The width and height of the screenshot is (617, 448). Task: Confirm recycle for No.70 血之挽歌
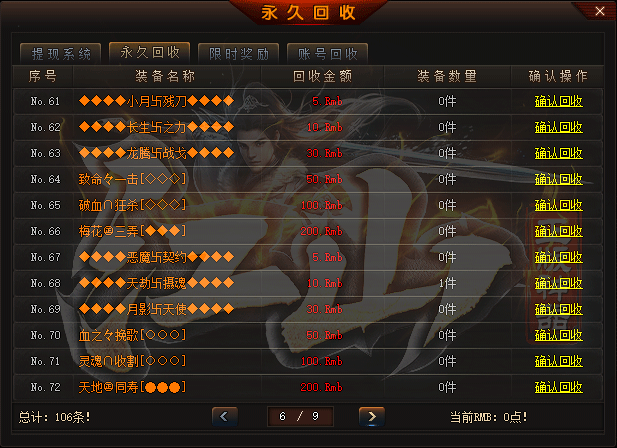coord(558,335)
